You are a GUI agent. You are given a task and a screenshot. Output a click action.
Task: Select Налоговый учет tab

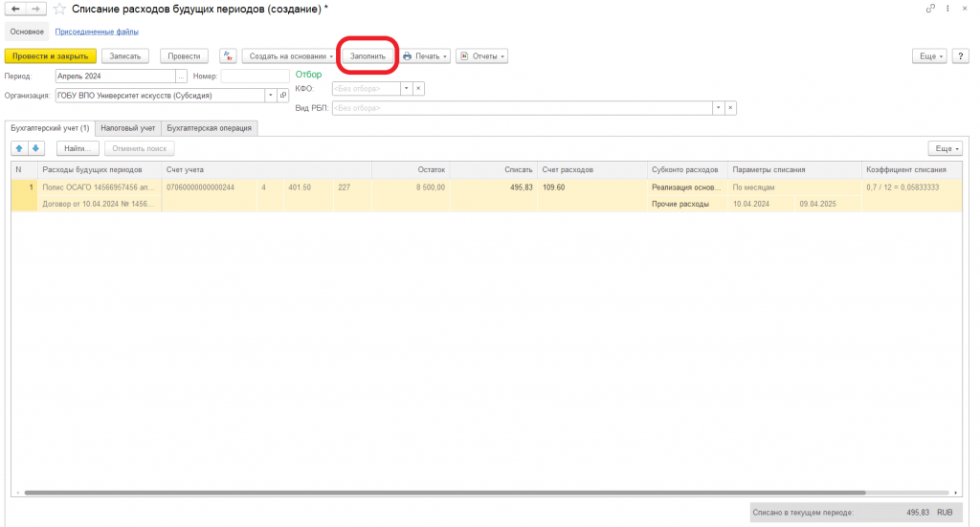click(128, 128)
